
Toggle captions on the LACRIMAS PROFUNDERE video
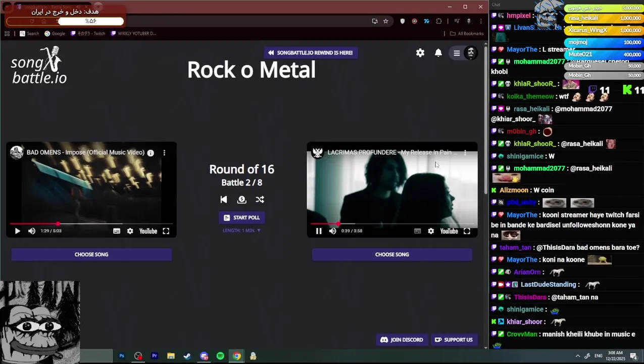[x=417, y=231]
